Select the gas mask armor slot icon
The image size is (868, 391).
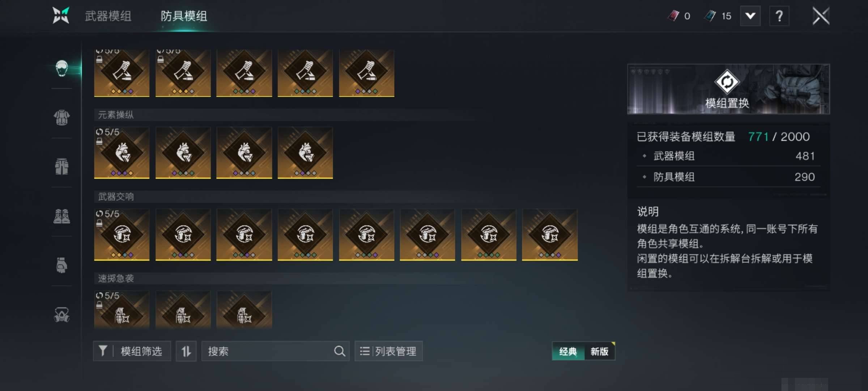(x=62, y=315)
